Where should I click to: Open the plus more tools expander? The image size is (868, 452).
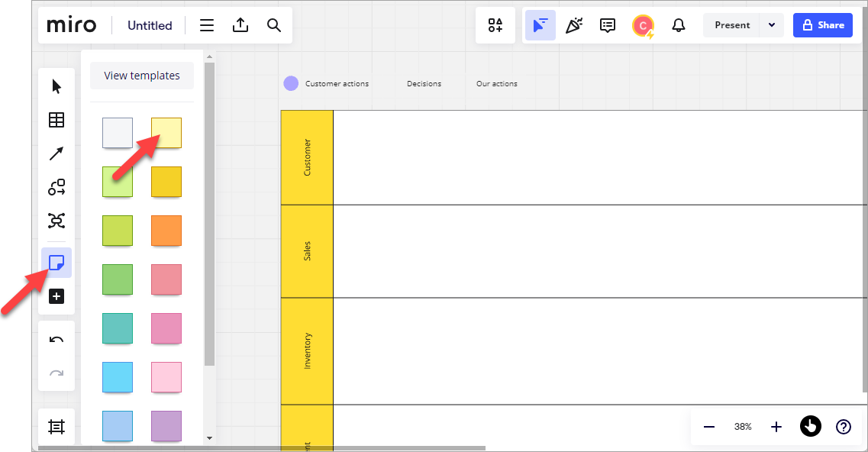(56, 297)
